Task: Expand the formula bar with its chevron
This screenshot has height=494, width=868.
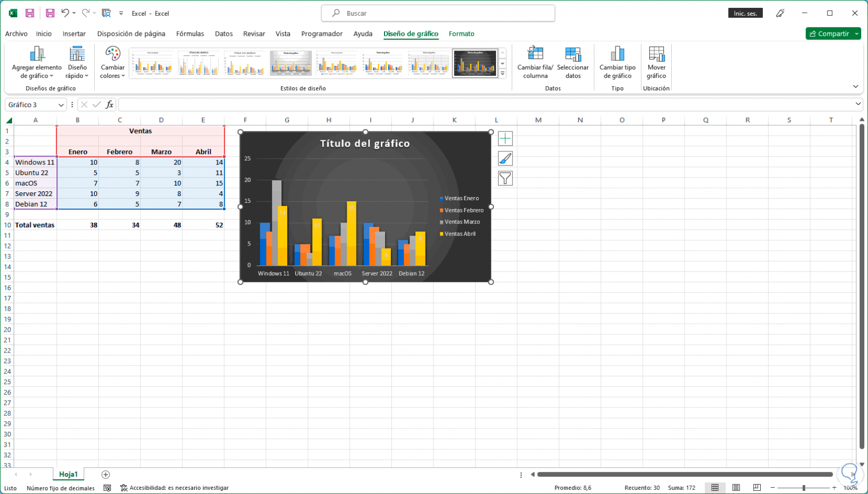Action: coord(858,105)
